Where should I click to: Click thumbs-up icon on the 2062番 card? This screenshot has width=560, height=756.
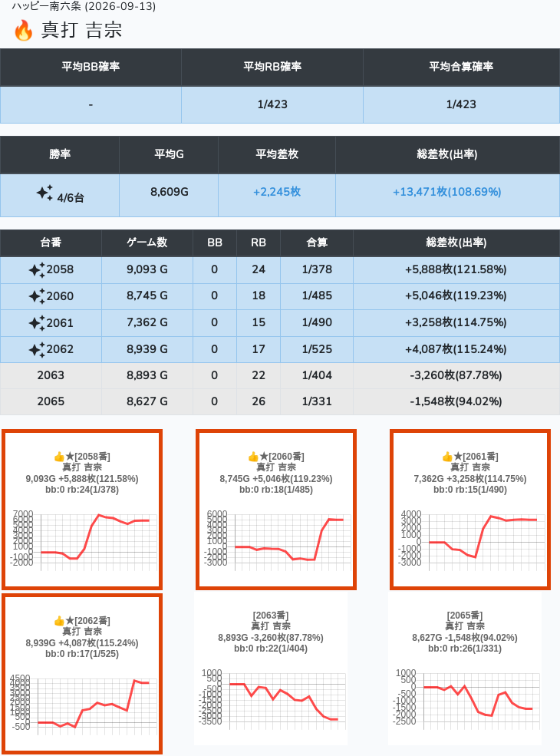(x=59, y=620)
